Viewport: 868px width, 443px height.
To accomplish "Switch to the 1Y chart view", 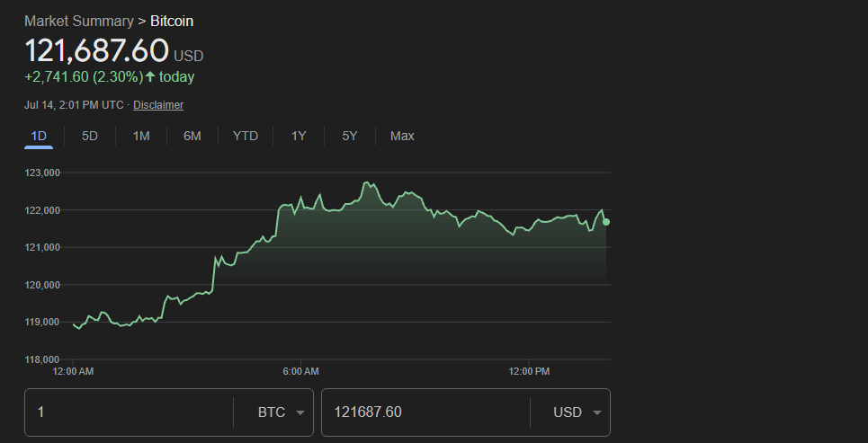I will click(299, 136).
